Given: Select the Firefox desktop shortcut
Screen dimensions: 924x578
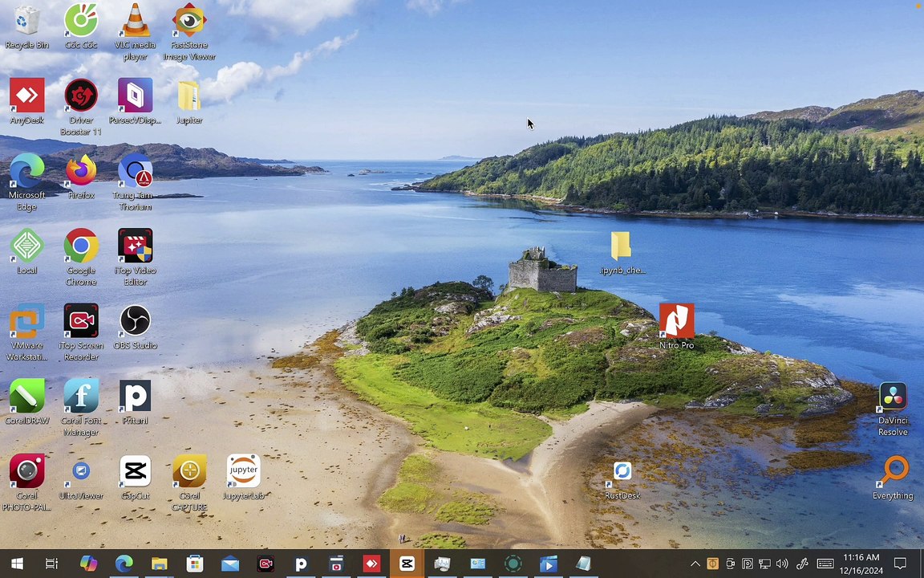Looking at the screenshot, I should tap(81, 173).
